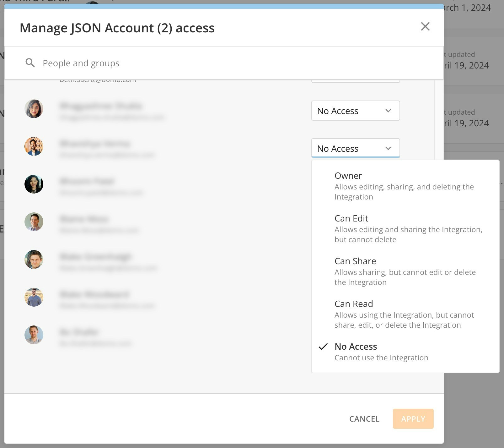Click the dialog's close X icon
Image resolution: width=504 pixels, height=448 pixels.
pos(425,27)
